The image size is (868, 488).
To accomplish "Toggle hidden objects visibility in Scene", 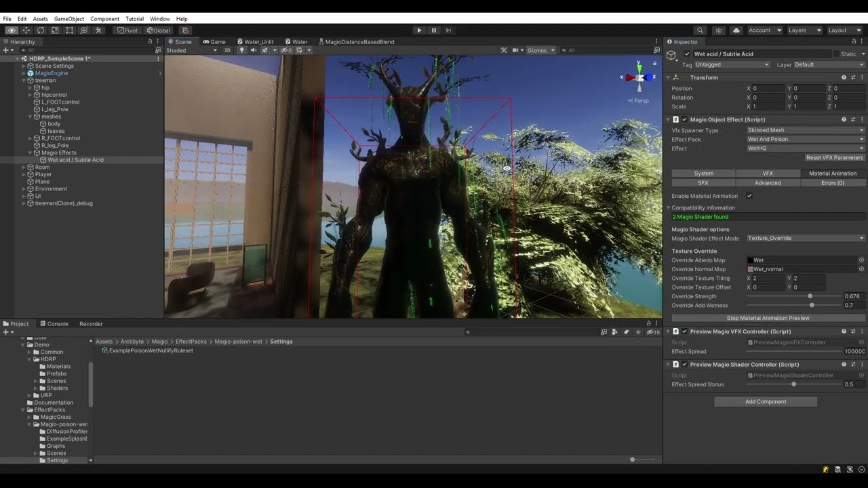I will [x=287, y=50].
